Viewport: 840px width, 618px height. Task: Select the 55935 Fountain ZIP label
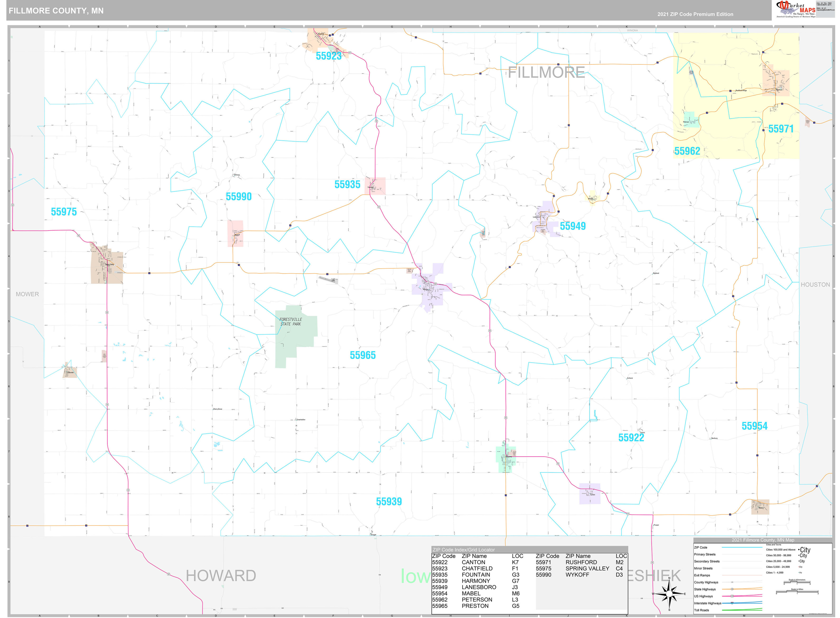[347, 184]
